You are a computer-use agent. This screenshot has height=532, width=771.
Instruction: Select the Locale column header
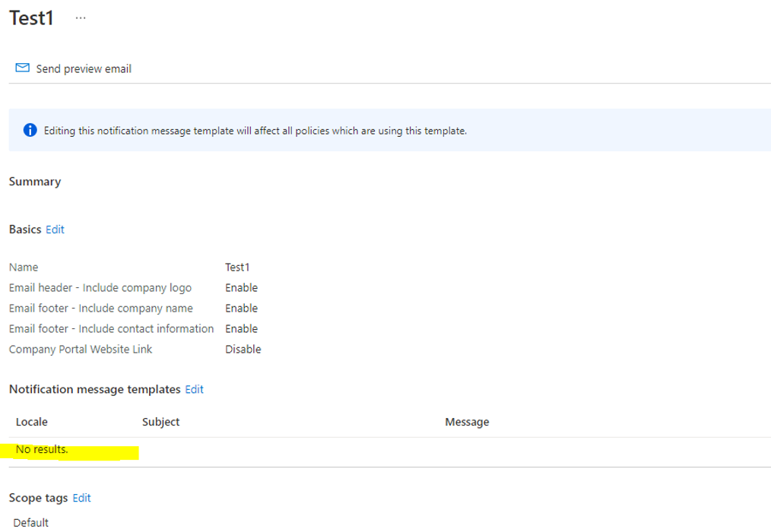[31, 421]
